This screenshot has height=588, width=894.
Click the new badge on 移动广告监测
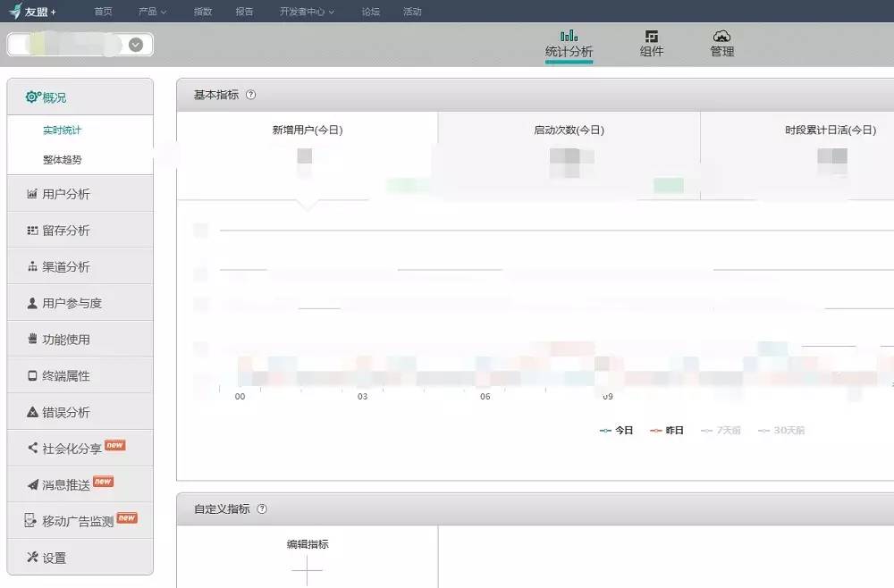coord(127,517)
